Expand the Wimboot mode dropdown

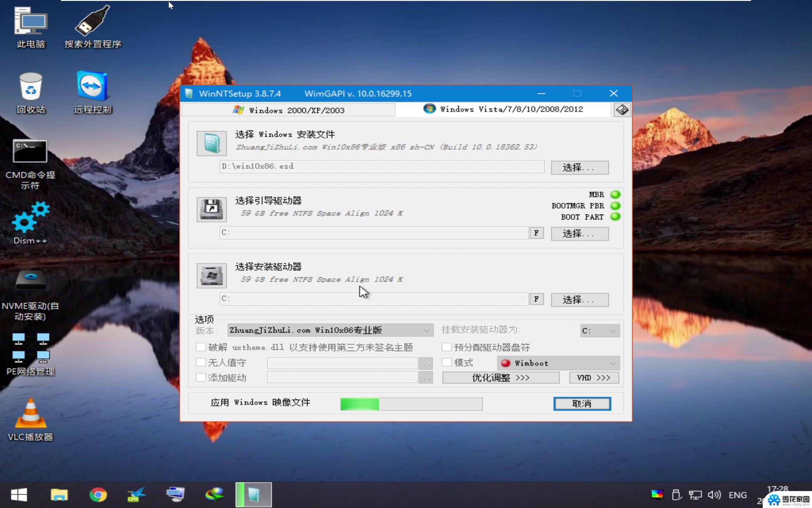pyautogui.click(x=558, y=363)
